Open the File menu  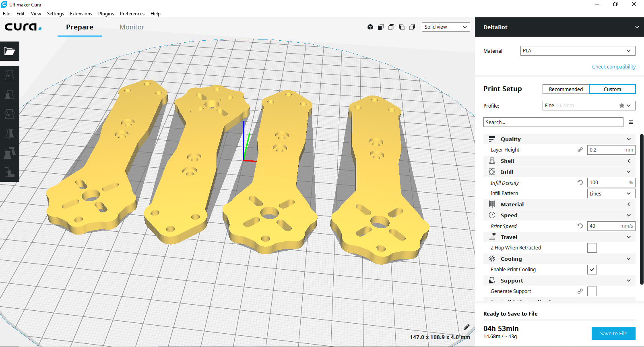(6, 14)
